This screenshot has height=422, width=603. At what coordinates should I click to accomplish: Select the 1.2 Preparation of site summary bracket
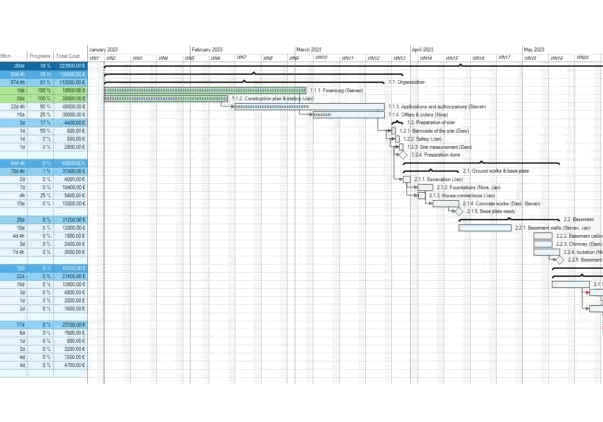397,122
